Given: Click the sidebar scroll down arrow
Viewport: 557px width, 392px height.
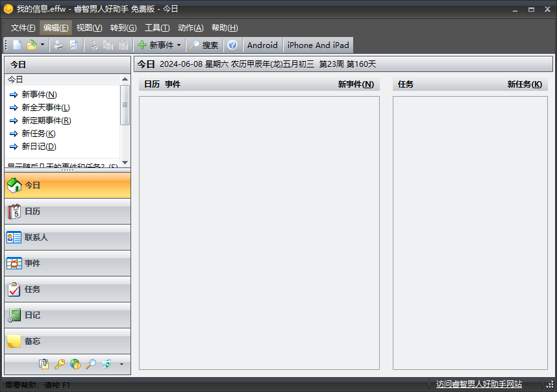Looking at the screenshot, I should pos(125,163).
